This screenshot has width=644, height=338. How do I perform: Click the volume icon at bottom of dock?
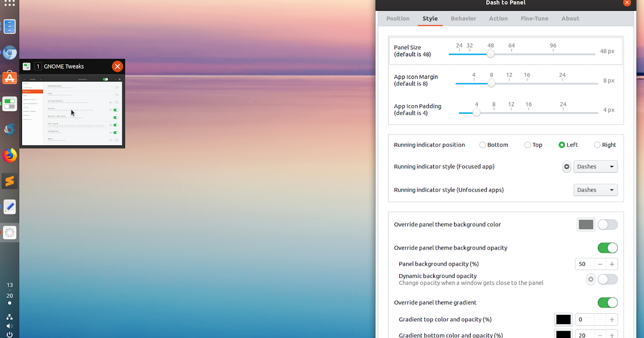9,325
